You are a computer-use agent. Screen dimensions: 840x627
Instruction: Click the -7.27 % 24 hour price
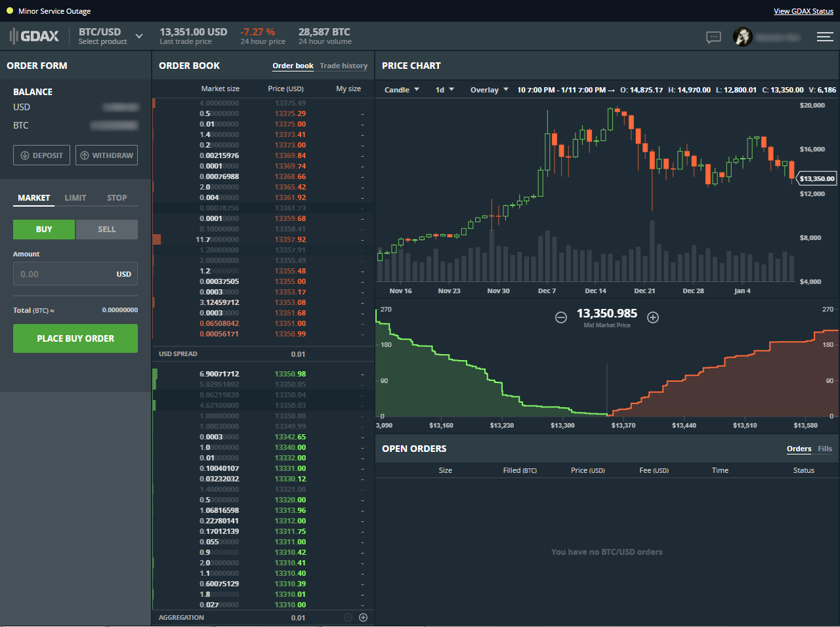tap(258, 31)
